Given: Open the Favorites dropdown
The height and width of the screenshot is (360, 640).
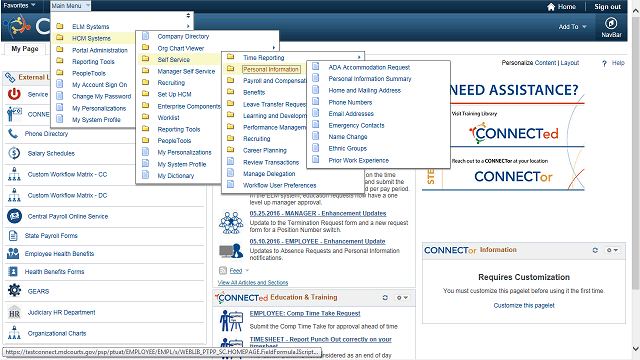Looking at the screenshot, I should tap(19, 5).
